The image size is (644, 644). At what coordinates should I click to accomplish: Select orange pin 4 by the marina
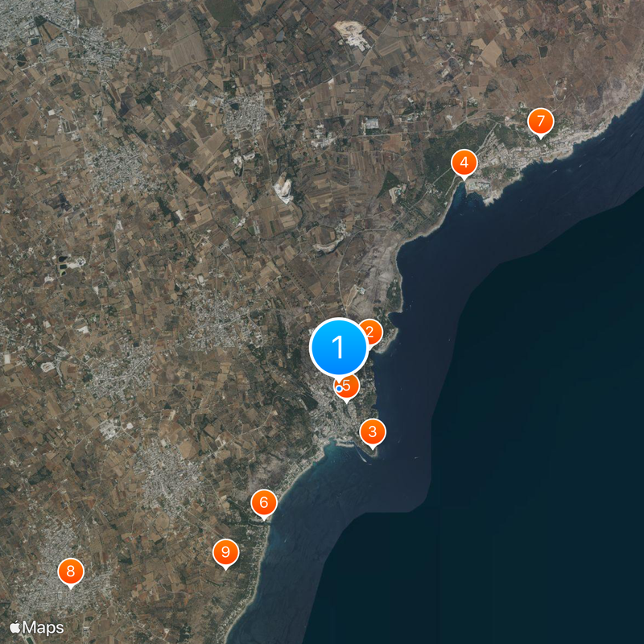[x=463, y=163]
